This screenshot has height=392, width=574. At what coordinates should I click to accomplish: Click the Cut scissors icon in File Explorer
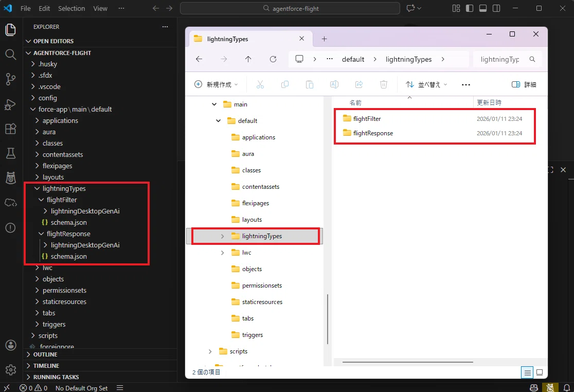pyautogui.click(x=260, y=84)
